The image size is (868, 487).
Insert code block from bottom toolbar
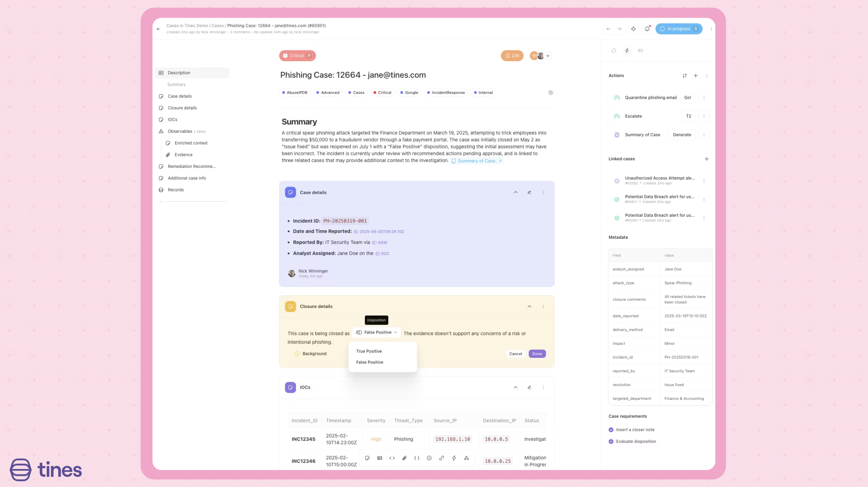coord(392,458)
